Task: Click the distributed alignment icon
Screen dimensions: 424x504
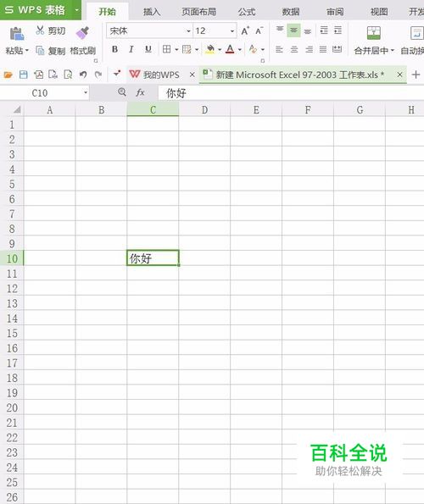Action: 338,49
